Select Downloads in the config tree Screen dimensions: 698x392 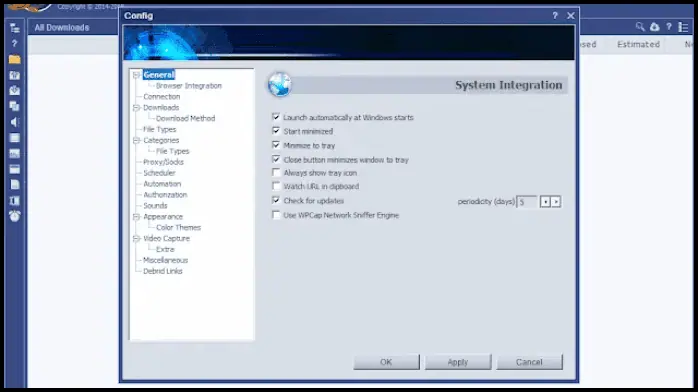[x=161, y=108]
